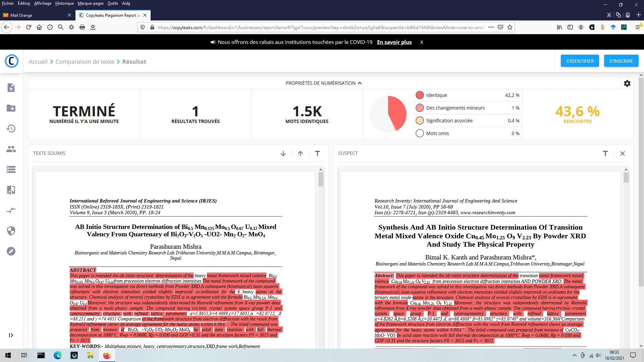644x362 pixels.
Task: Click the shield icon in sidebar
Action: click(x=11, y=231)
